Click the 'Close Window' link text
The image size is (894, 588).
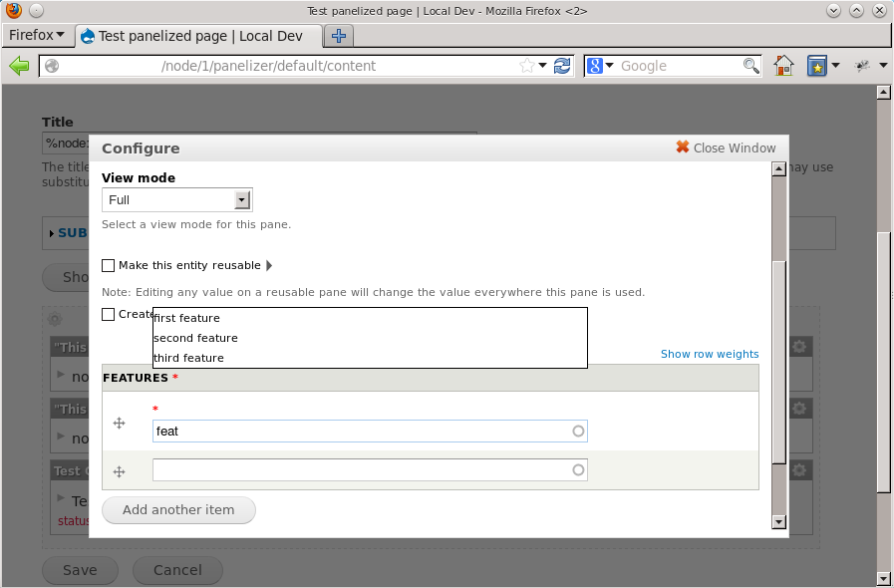(735, 147)
